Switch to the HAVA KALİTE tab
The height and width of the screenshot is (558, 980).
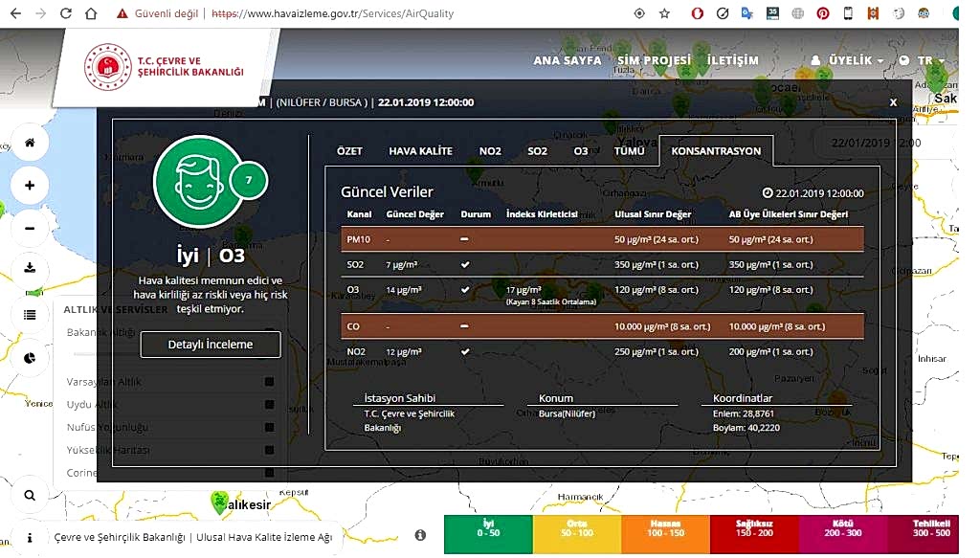421,151
